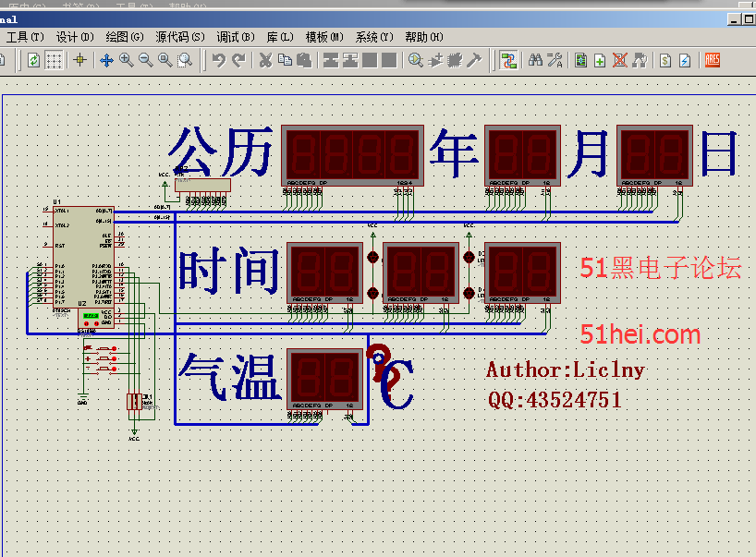Click the 月 label after the month display
Screen dimensions: 756x557
coord(588,153)
